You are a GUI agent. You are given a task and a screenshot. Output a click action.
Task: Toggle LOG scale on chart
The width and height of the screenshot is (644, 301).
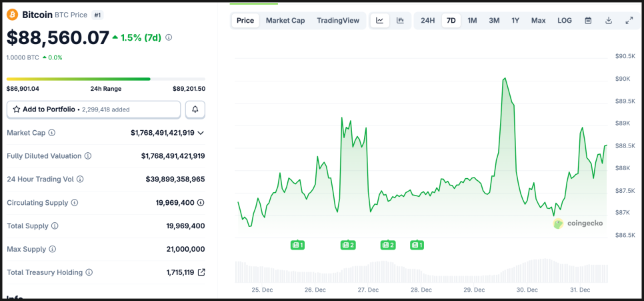(565, 21)
